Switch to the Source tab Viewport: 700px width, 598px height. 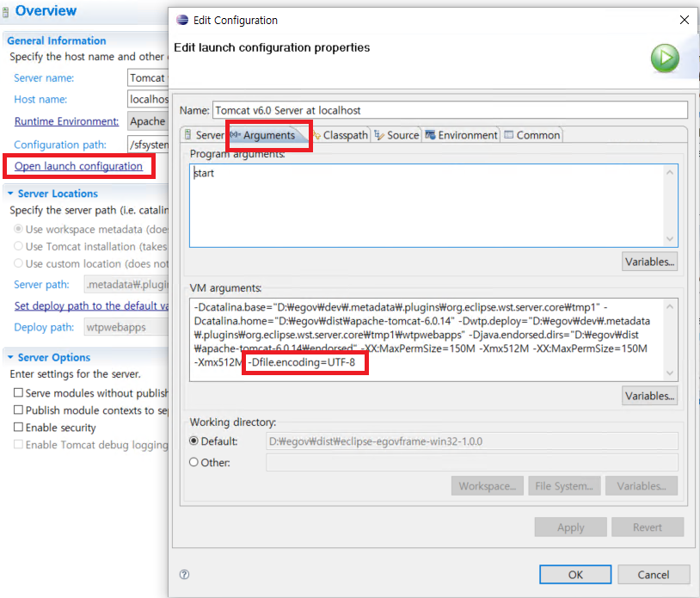[396, 135]
